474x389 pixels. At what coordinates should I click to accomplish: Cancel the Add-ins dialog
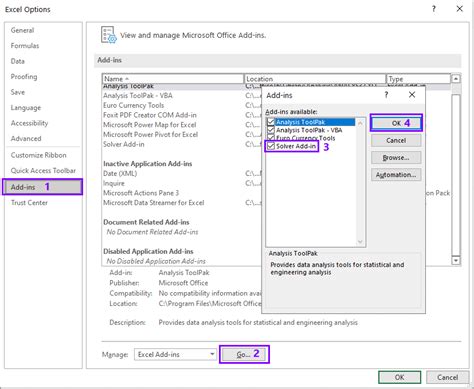396,140
